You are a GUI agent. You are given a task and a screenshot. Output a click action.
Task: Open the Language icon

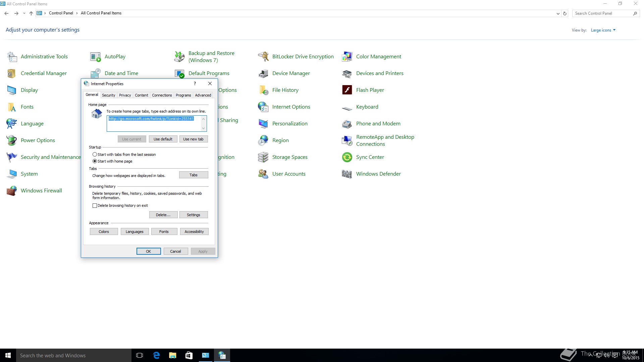pyautogui.click(x=12, y=124)
